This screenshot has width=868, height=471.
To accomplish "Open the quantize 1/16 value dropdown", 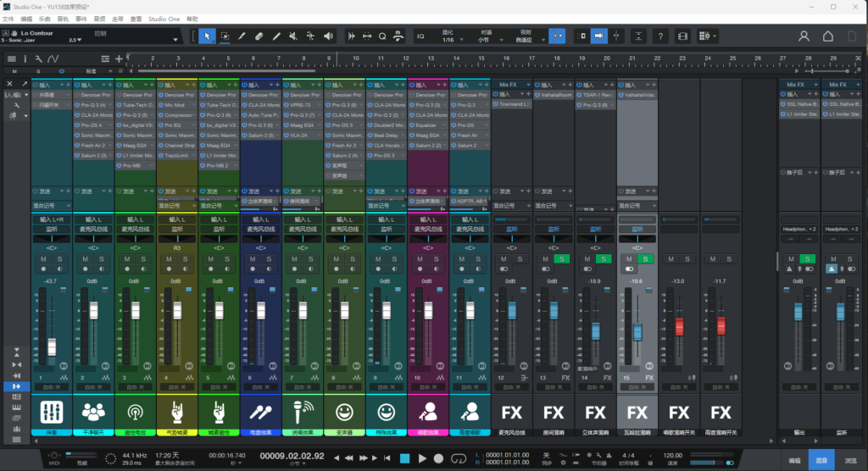I will pos(448,40).
